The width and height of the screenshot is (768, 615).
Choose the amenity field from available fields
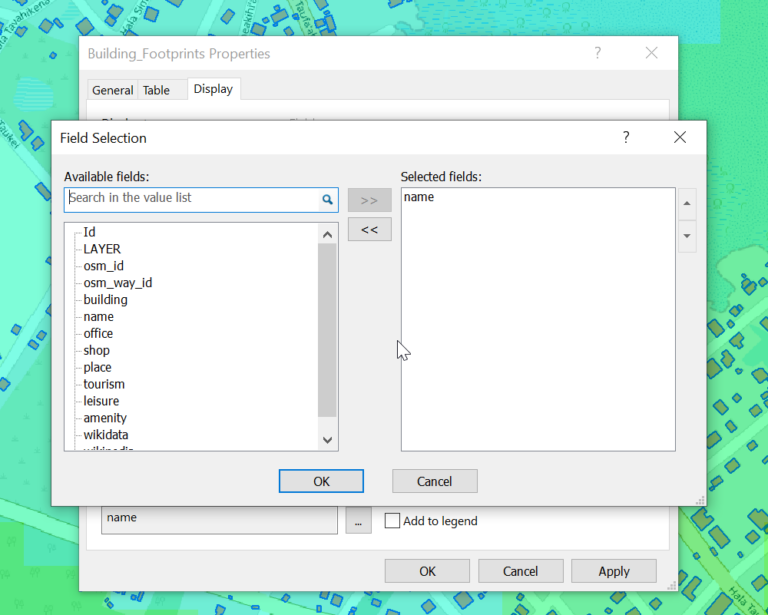tap(105, 418)
